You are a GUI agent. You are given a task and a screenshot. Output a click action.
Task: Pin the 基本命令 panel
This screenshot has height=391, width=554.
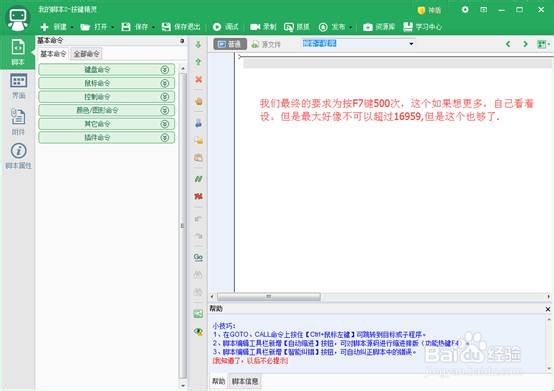point(182,41)
